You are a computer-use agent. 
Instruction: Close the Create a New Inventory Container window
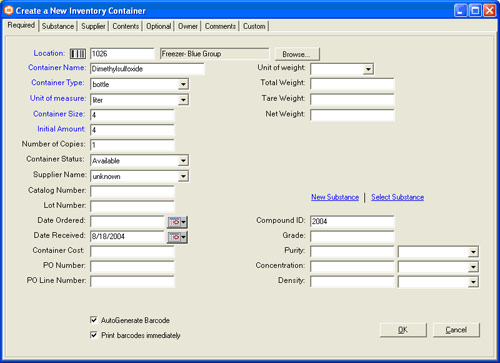(x=490, y=11)
